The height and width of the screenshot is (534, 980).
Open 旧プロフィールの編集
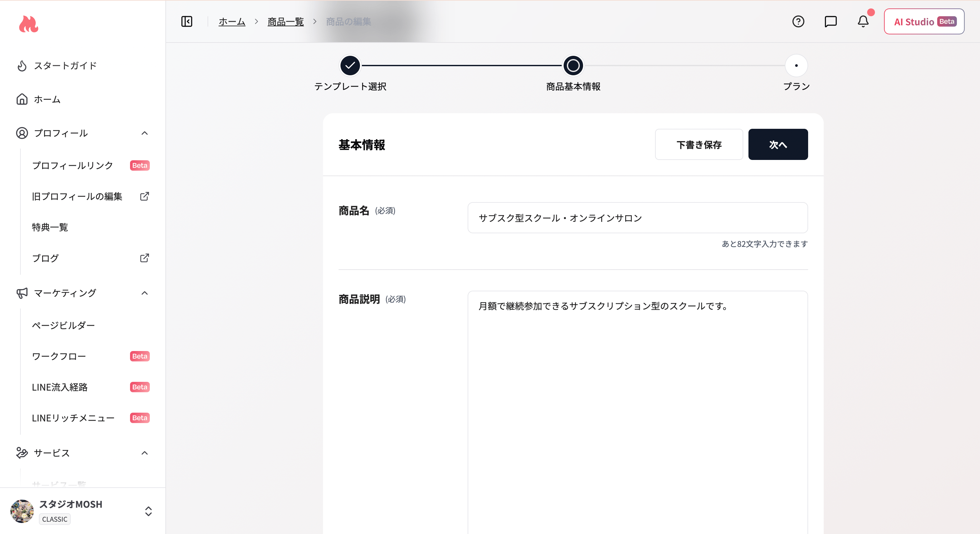point(77,196)
